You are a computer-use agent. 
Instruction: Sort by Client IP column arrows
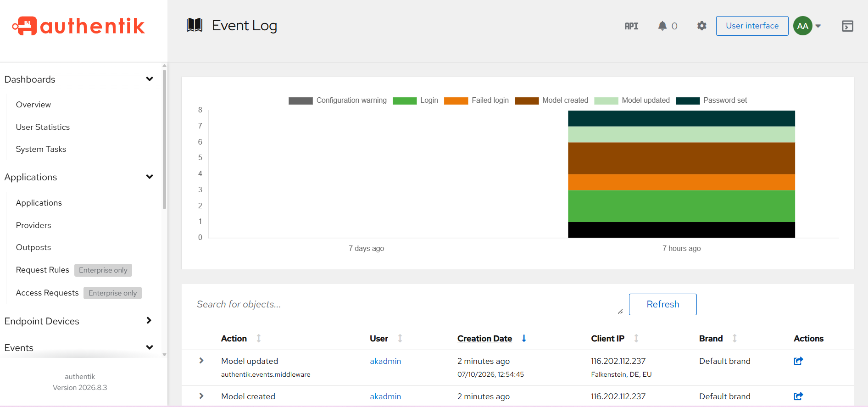coord(636,339)
